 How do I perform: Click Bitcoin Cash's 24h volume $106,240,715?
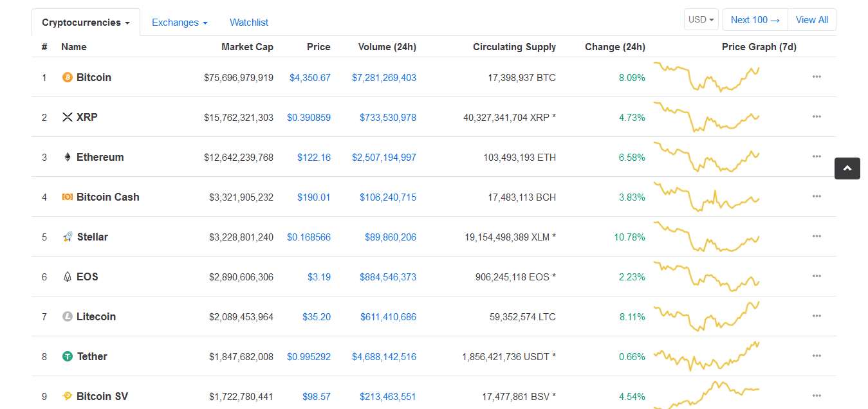tap(388, 197)
